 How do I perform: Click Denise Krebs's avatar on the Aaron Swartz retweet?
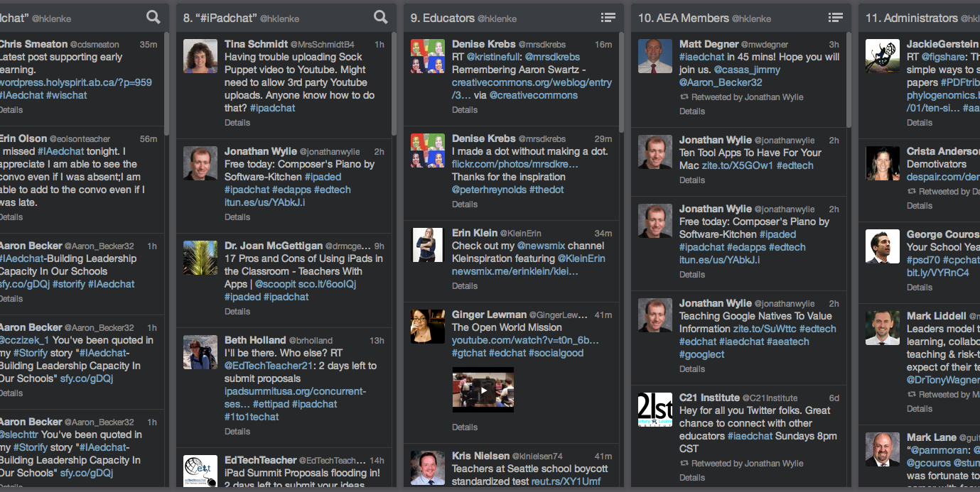pyautogui.click(x=428, y=56)
